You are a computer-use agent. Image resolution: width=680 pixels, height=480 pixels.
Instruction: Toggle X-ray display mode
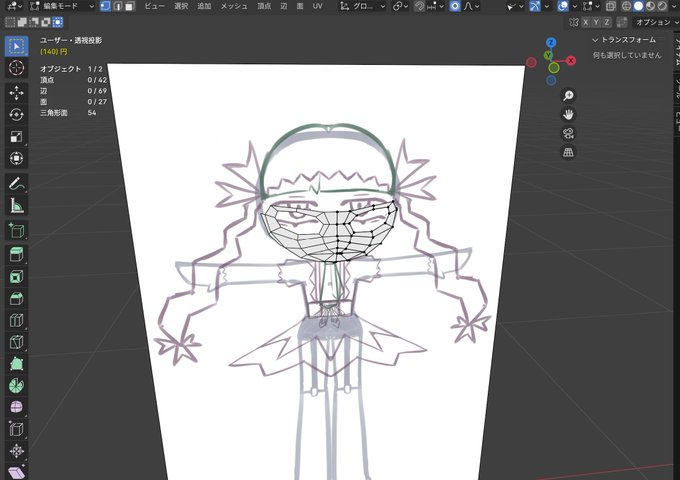tap(611, 6)
